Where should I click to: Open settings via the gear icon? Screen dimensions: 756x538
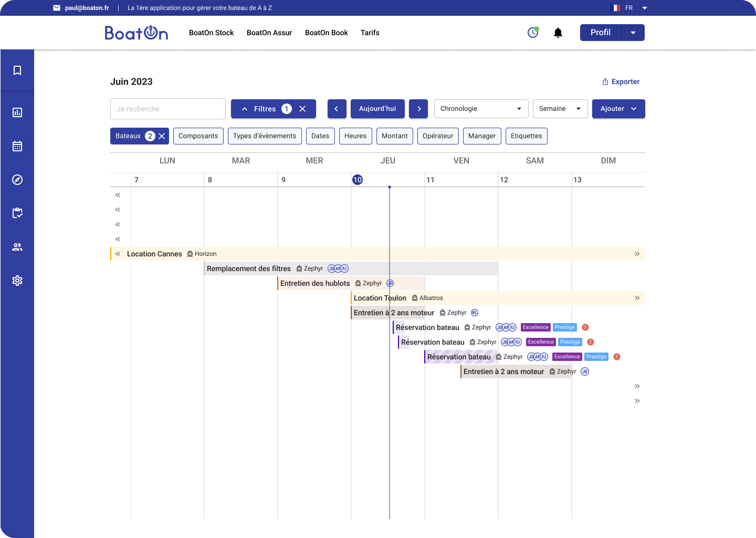pyautogui.click(x=17, y=280)
